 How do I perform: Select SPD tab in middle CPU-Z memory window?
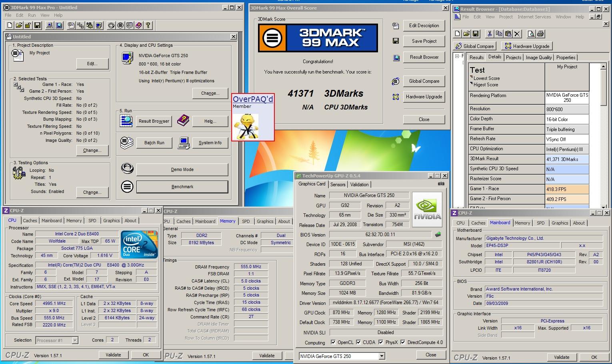pos(246,221)
